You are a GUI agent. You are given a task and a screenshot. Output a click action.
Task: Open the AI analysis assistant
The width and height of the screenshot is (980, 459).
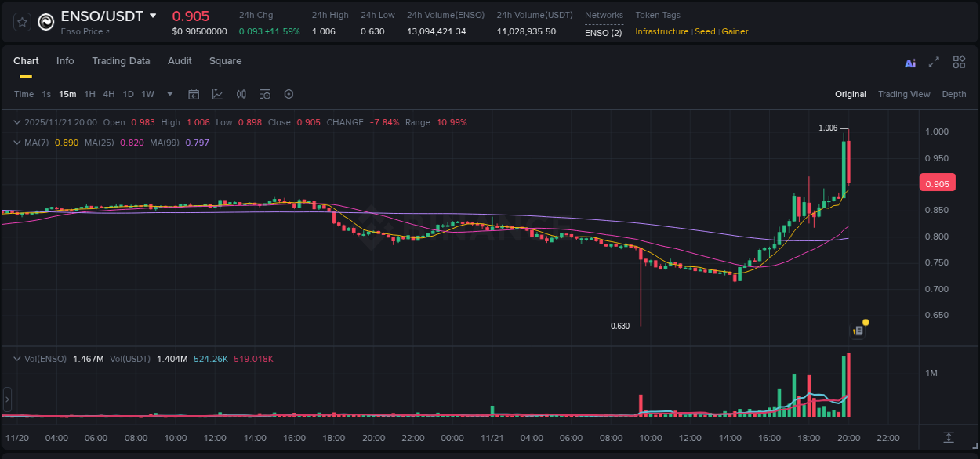(910, 62)
